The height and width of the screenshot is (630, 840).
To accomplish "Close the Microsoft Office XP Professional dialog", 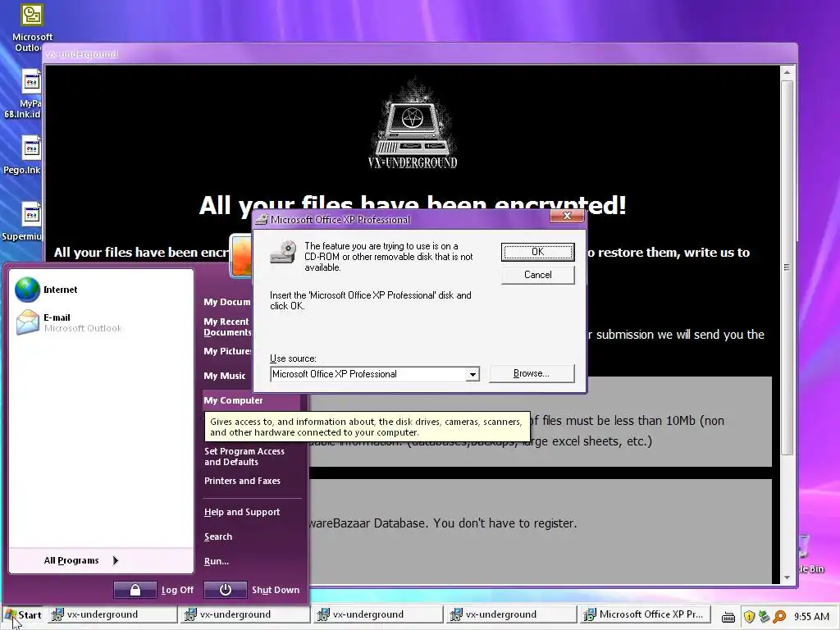I will [568, 216].
